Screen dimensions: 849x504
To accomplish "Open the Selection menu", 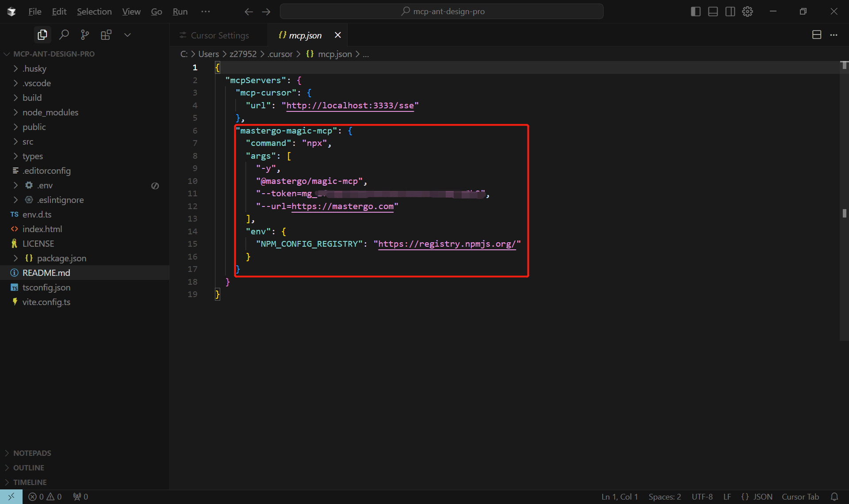I will click(x=94, y=11).
